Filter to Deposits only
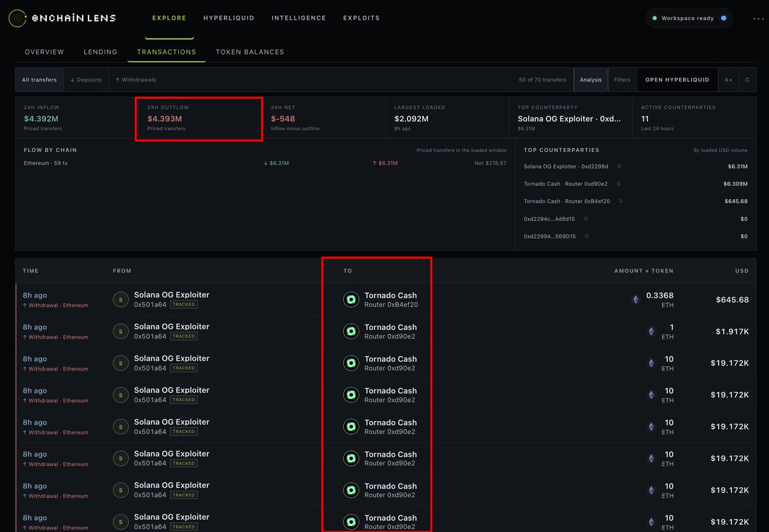This screenshot has height=532, width=769. tap(86, 80)
